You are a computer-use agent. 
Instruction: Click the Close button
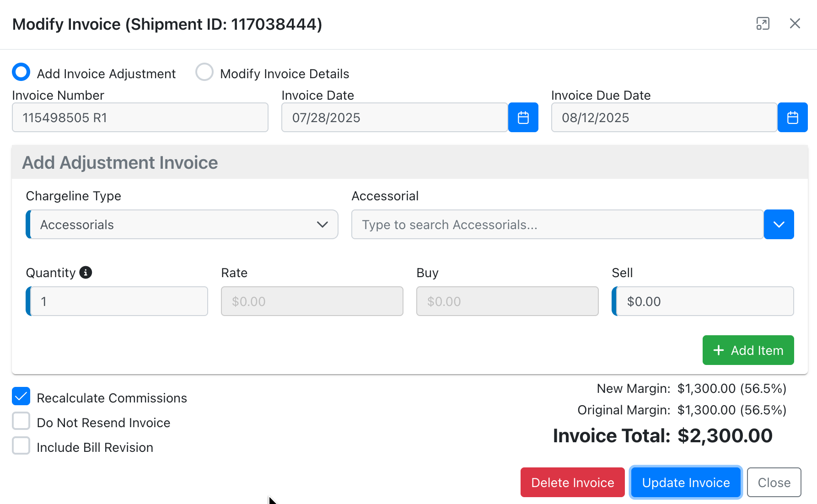pyautogui.click(x=774, y=483)
